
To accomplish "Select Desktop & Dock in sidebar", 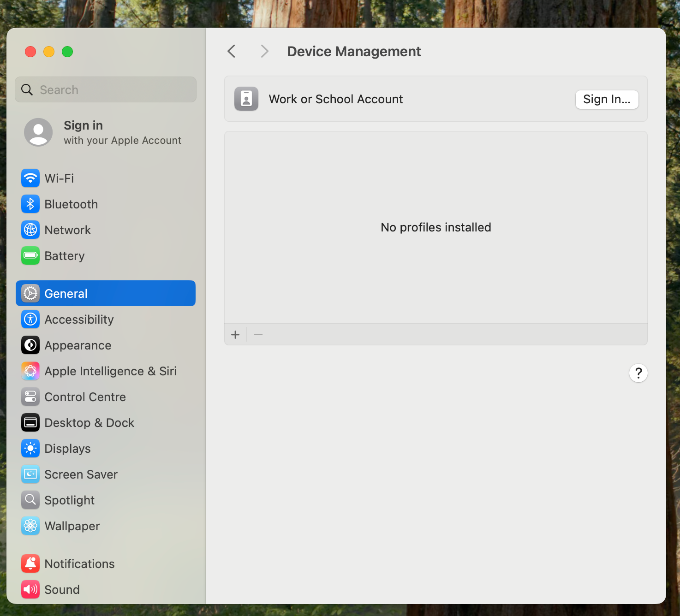I will pyautogui.click(x=89, y=423).
